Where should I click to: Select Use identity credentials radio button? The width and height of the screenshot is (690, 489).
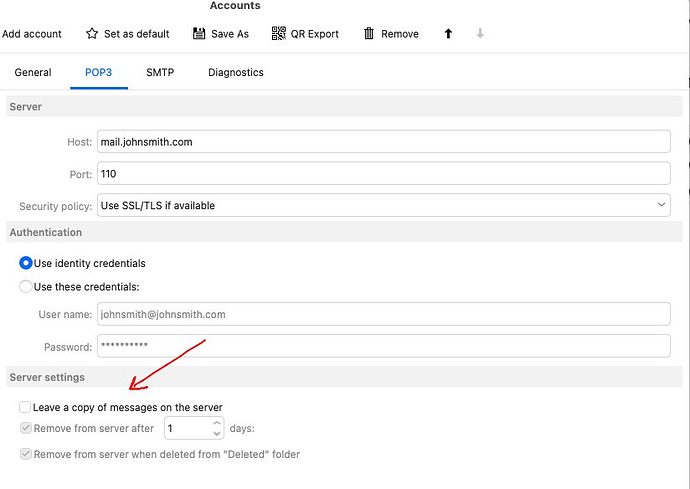26,264
